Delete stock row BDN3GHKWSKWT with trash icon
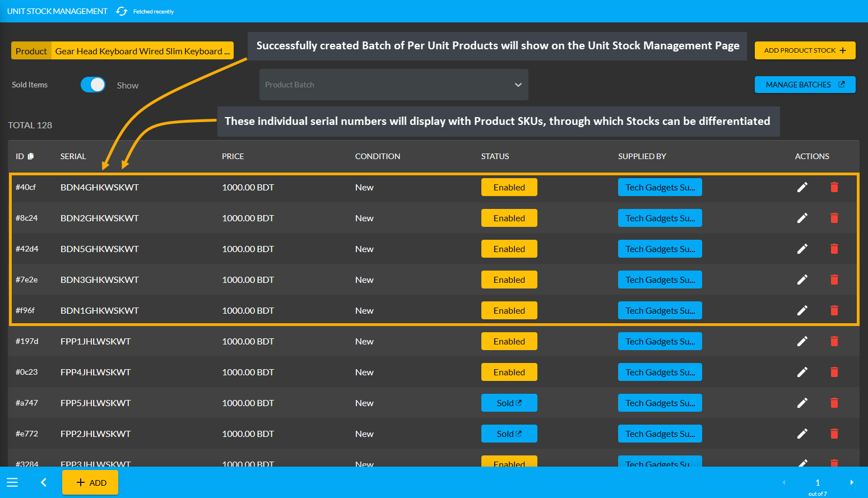The image size is (868, 498). pos(834,280)
